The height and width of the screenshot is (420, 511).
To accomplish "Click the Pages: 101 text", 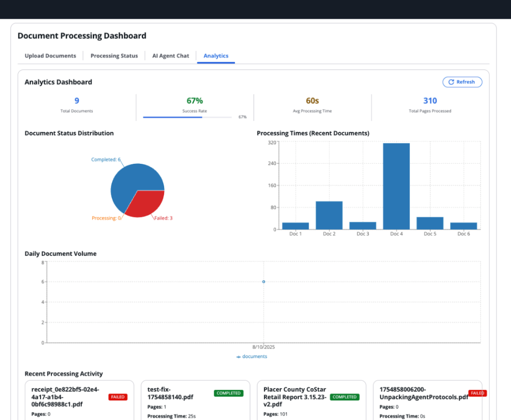I will click(x=275, y=414).
